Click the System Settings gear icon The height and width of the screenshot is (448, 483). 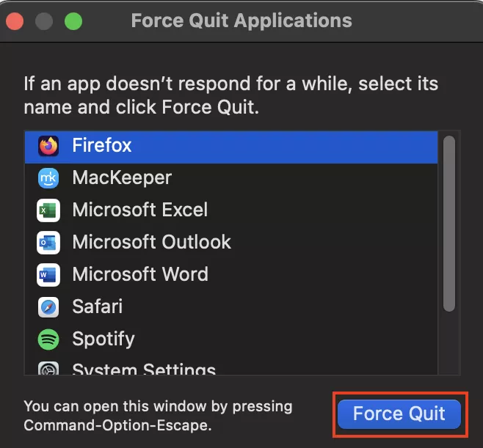pos(48,370)
